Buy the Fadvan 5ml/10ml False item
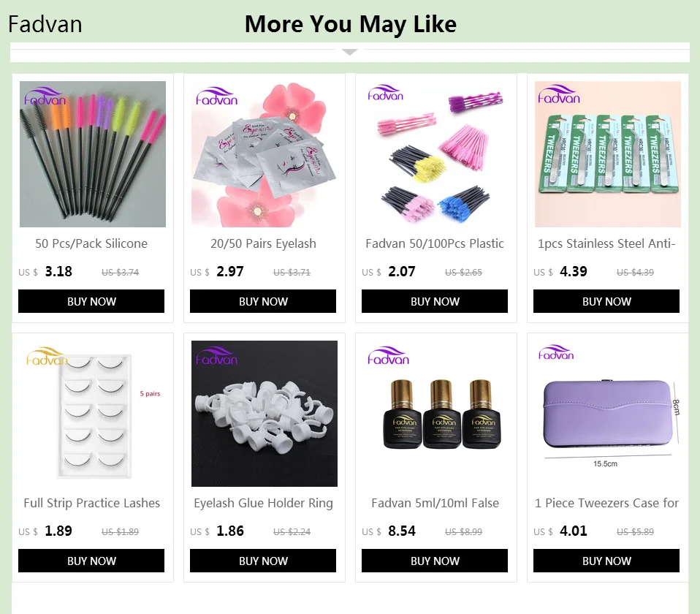Image resolution: width=700 pixels, height=614 pixels. 434,561
